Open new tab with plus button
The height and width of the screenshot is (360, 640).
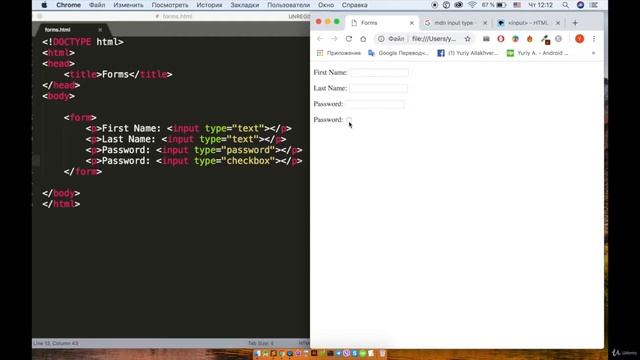(575, 23)
